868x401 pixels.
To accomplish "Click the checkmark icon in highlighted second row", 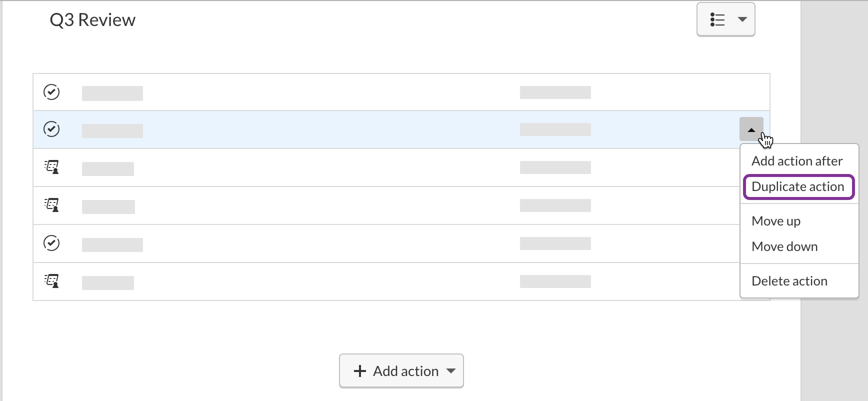I will (51, 129).
